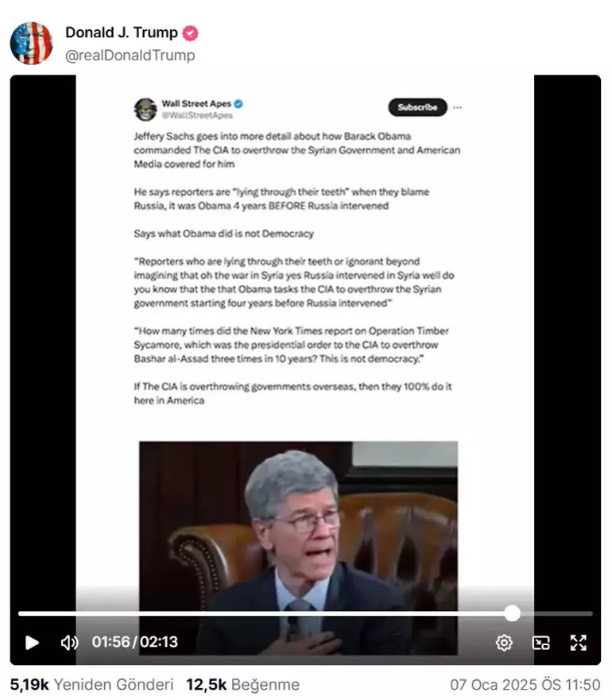This screenshot has height=700, width=612.
Task: Mute the video using the speaker icon
Action: [x=69, y=643]
